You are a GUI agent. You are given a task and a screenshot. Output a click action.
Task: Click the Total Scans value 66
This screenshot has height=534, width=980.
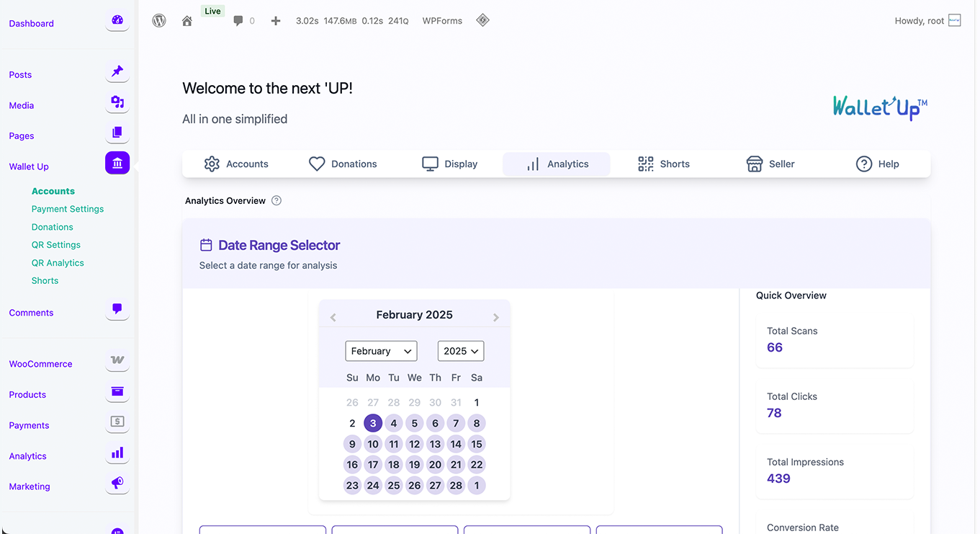pos(775,347)
